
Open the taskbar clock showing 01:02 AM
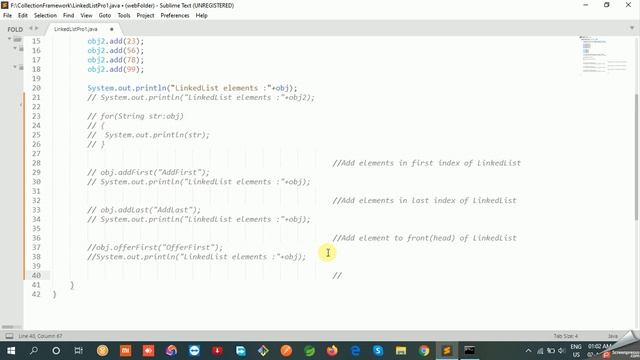tap(598, 350)
